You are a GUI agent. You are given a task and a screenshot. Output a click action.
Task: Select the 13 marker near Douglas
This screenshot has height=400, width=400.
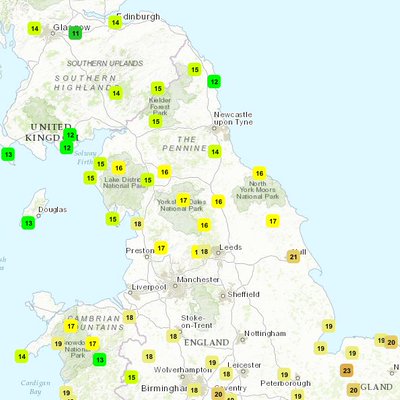coord(28,223)
